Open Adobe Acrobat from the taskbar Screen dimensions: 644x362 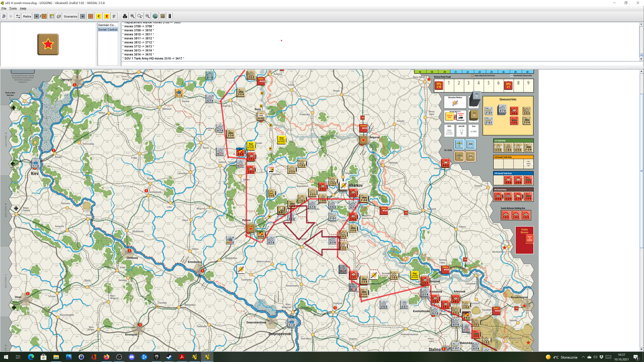182,357
